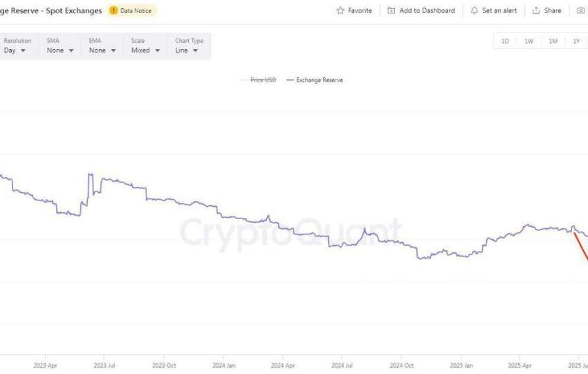Click the Favorite star icon
The width and height of the screenshot is (588, 374).
coord(340,10)
